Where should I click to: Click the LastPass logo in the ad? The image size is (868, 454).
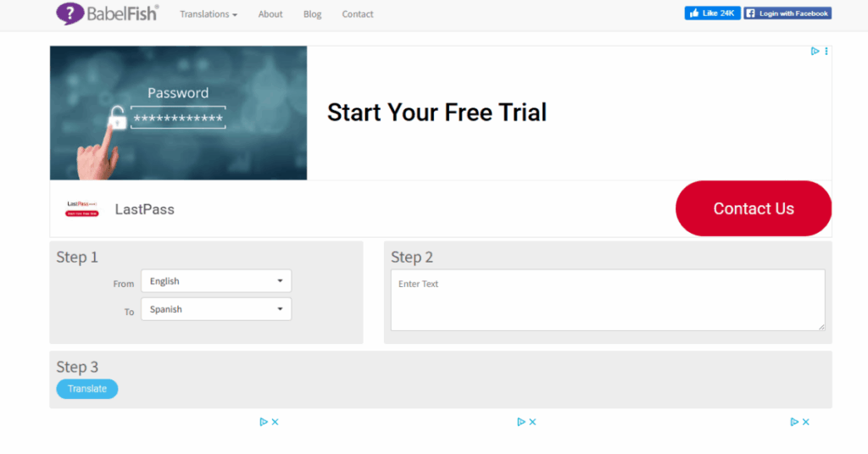(82, 209)
